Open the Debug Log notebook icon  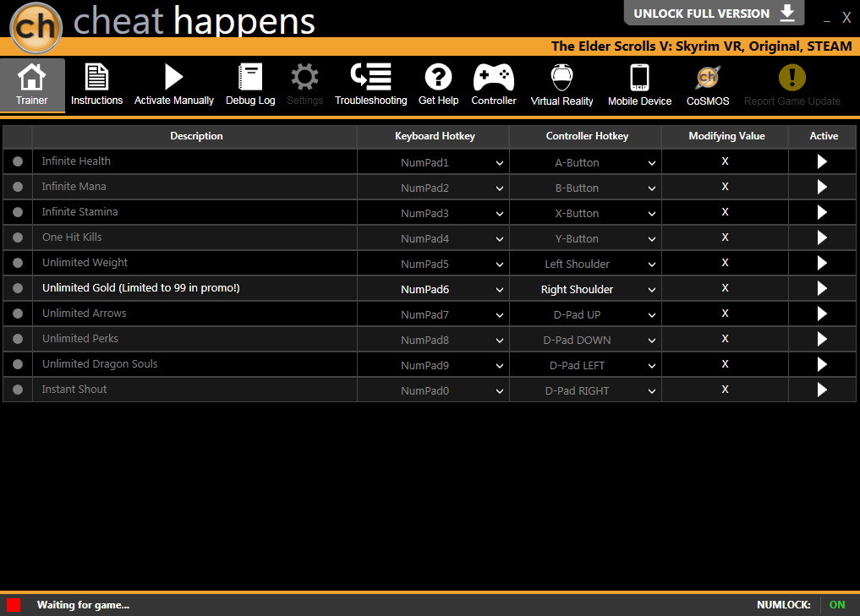[250, 77]
